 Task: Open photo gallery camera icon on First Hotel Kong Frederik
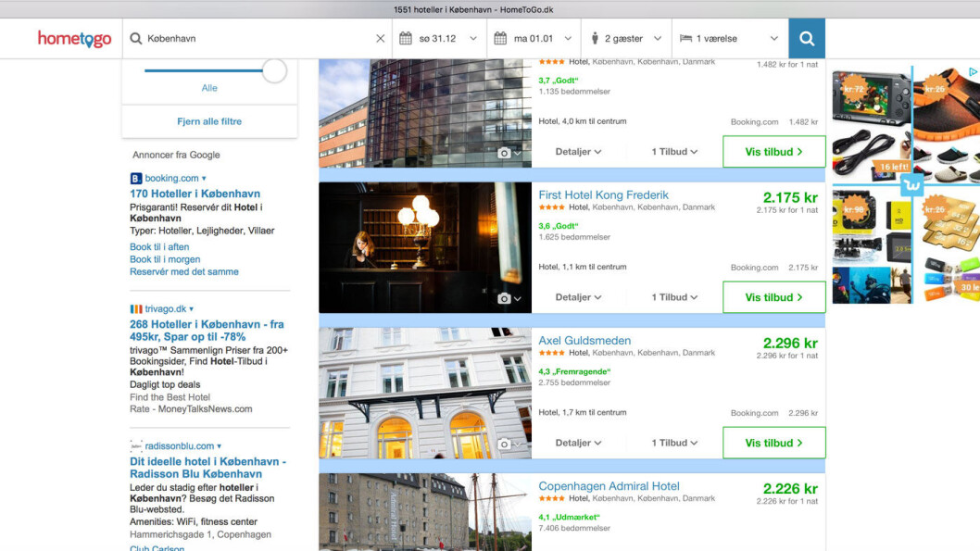tap(504, 298)
